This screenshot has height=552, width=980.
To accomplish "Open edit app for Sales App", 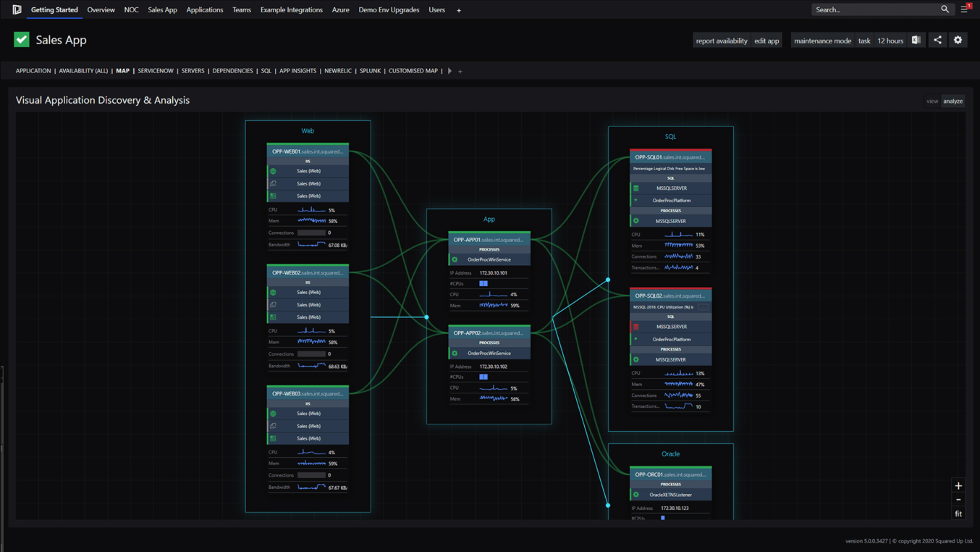I will tap(766, 41).
